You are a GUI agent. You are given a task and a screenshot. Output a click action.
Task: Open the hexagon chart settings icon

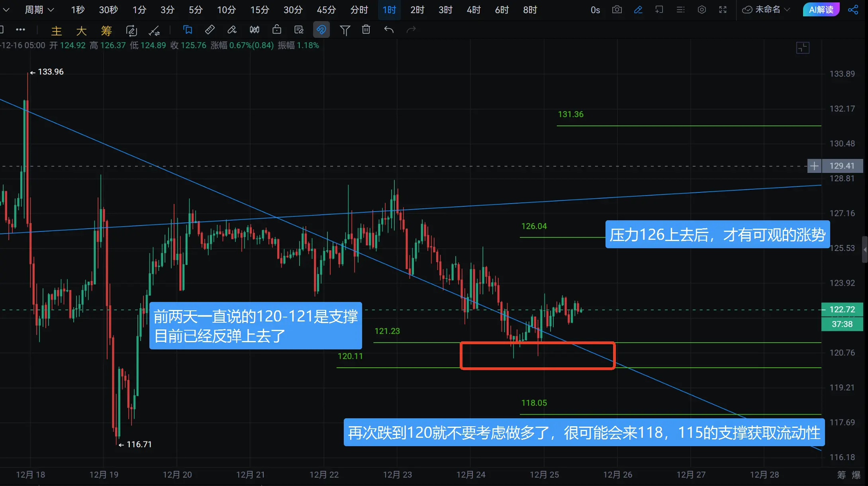[x=701, y=10]
